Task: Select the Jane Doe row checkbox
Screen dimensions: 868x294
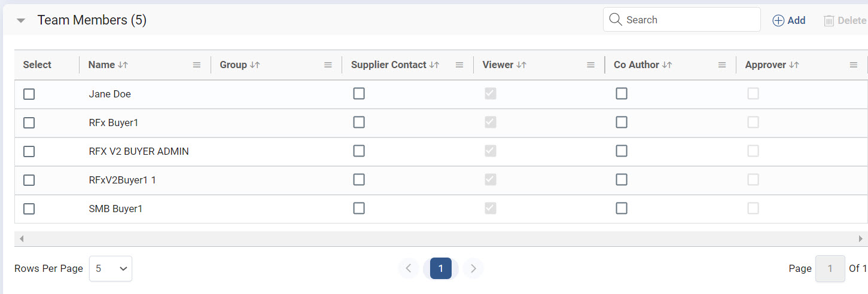Action: (29, 94)
